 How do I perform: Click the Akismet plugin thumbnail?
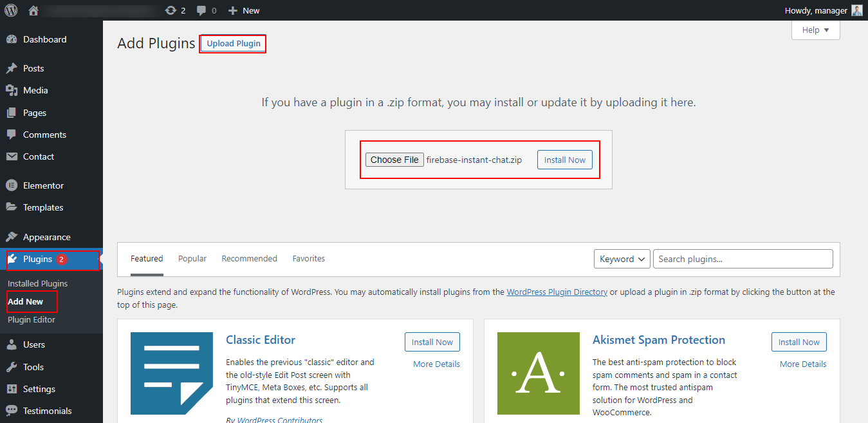coord(539,373)
